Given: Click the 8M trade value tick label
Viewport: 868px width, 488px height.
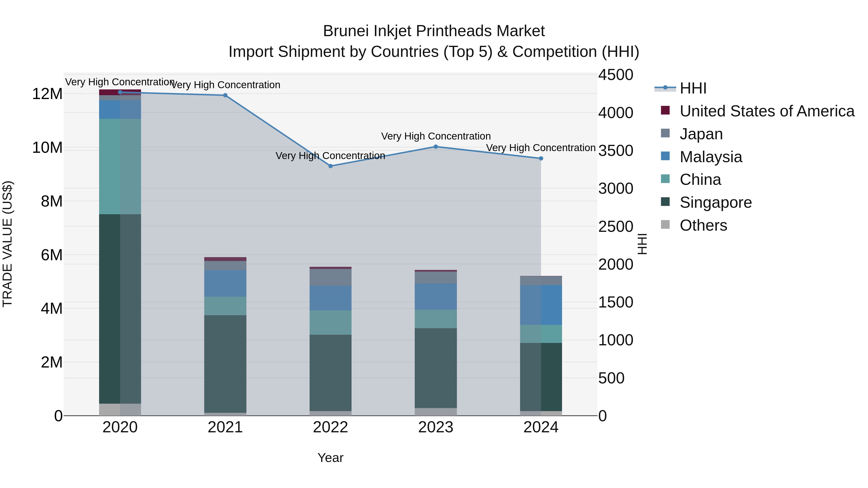Looking at the screenshot, I should point(52,201).
